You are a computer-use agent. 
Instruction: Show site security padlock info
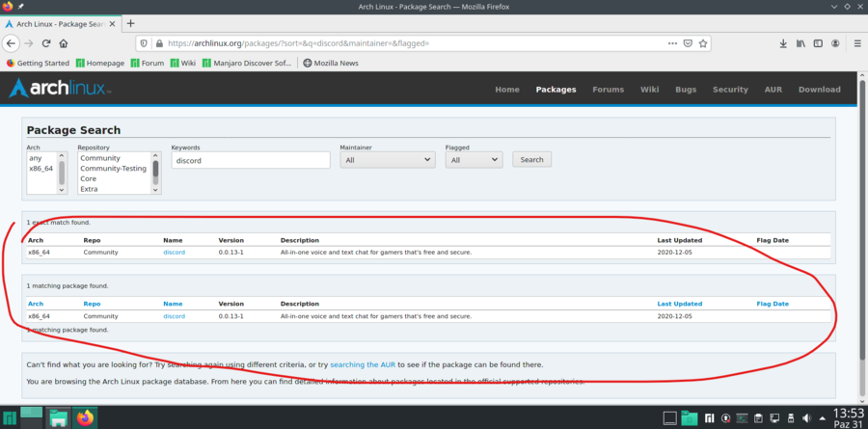click(159, 43)
